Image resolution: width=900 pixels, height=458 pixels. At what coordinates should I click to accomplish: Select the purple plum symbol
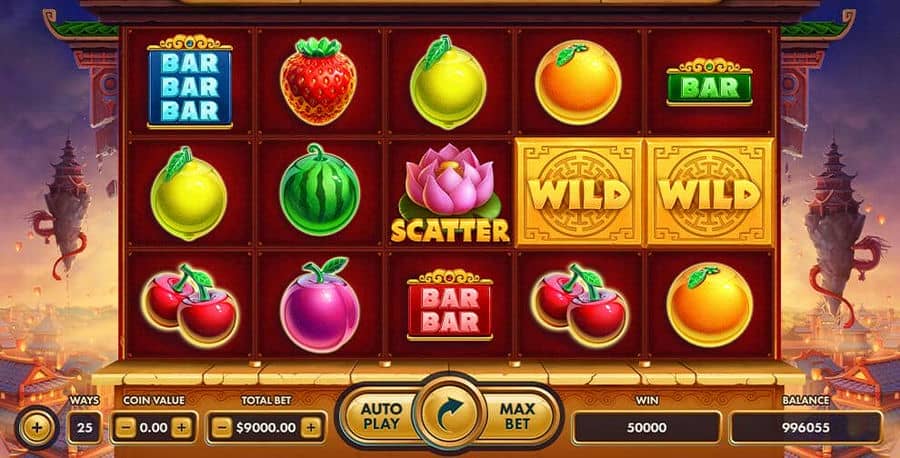pyautogui.click(x=319, y=305)
